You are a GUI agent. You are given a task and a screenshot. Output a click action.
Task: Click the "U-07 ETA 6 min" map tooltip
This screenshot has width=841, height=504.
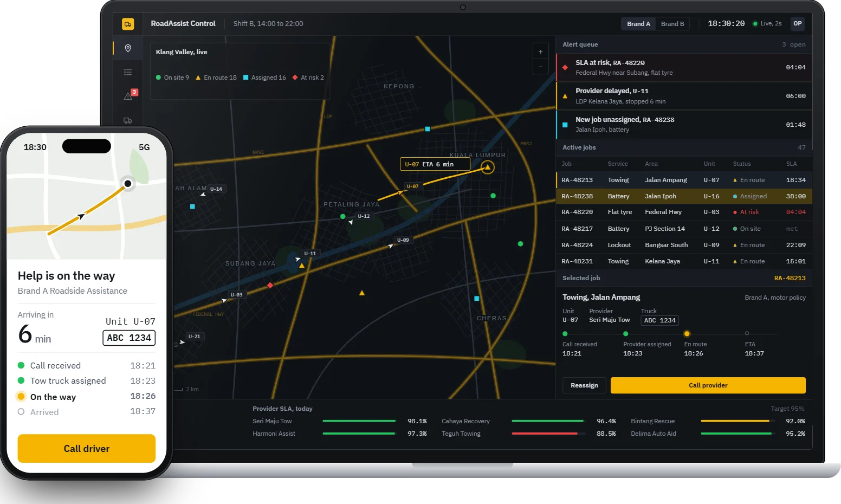point(435,164)
